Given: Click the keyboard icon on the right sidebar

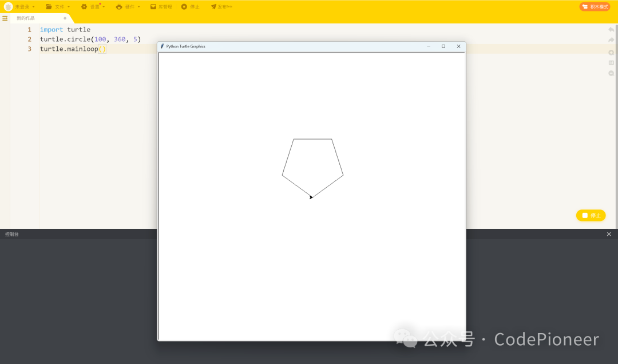Looking at the screenshot, I should 611,63.
